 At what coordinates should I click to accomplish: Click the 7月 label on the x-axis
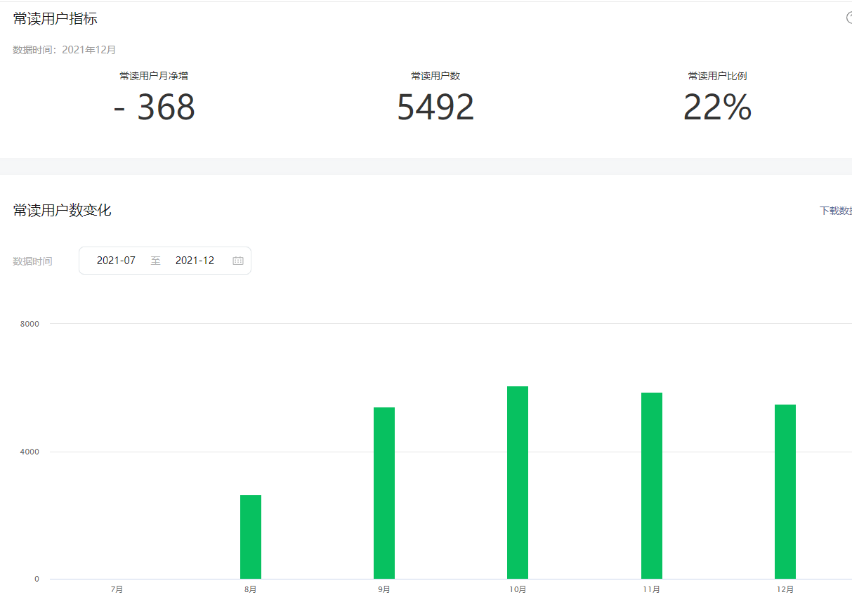(117, 589)
